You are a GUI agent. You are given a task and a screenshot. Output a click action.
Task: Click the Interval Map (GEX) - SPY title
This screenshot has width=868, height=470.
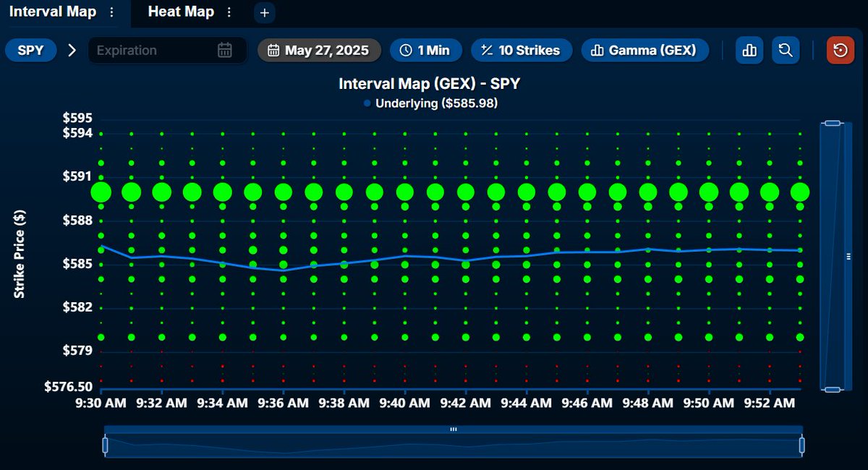(430, 84)
